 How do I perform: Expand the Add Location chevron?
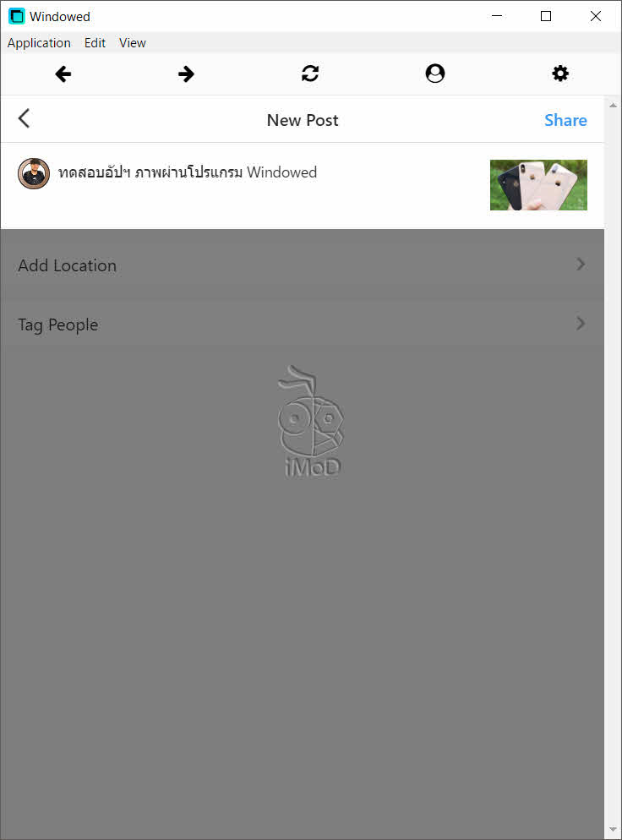click(x=581, y=265)
